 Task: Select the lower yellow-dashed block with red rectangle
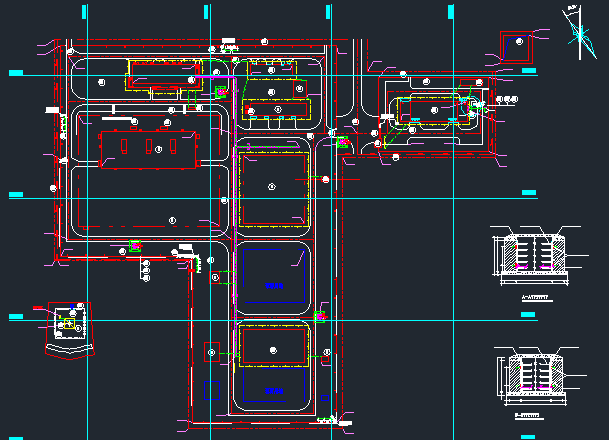(x=272, y=345)
